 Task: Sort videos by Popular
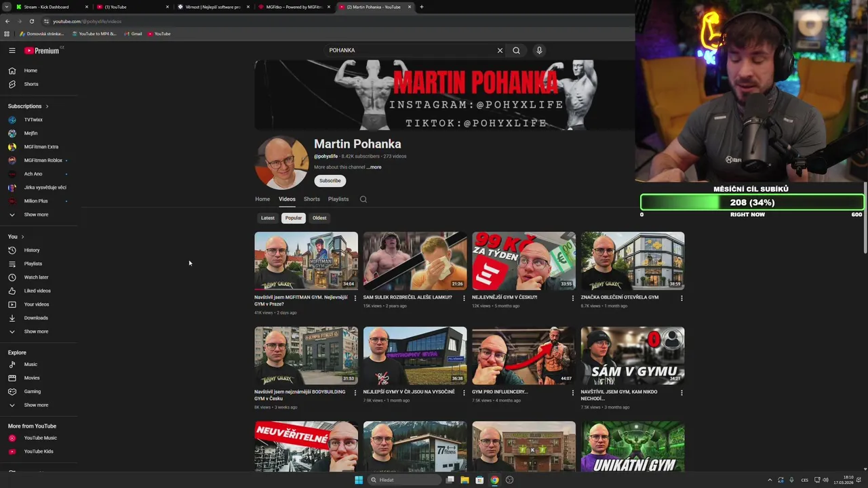(x=294, y=218)
